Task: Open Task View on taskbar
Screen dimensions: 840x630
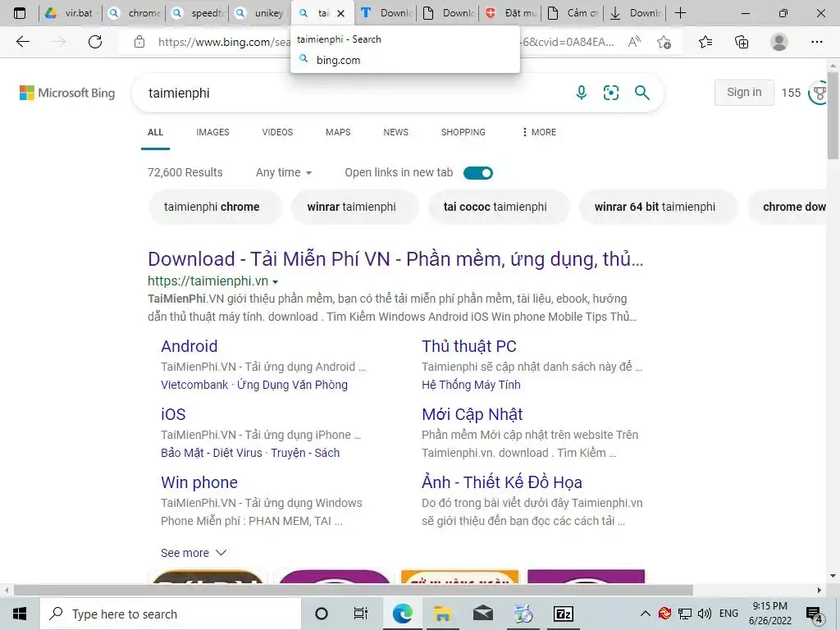Action: point(361,614)
